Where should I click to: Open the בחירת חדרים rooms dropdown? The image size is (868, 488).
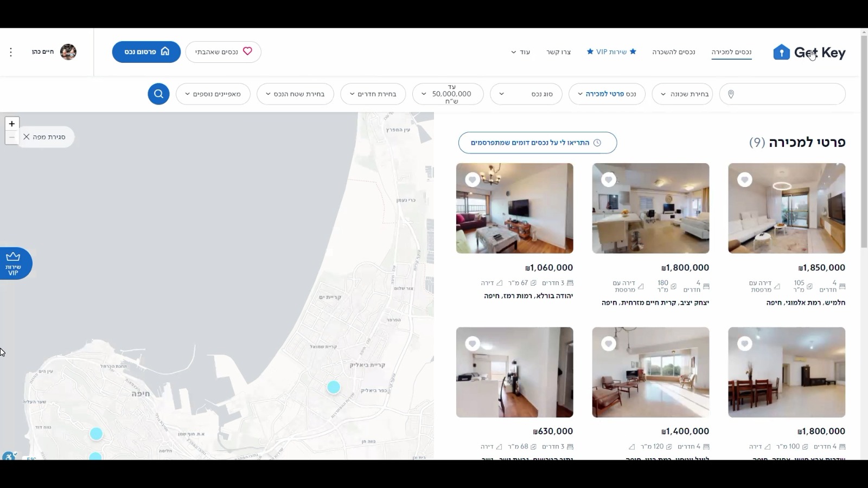point(373,94)
